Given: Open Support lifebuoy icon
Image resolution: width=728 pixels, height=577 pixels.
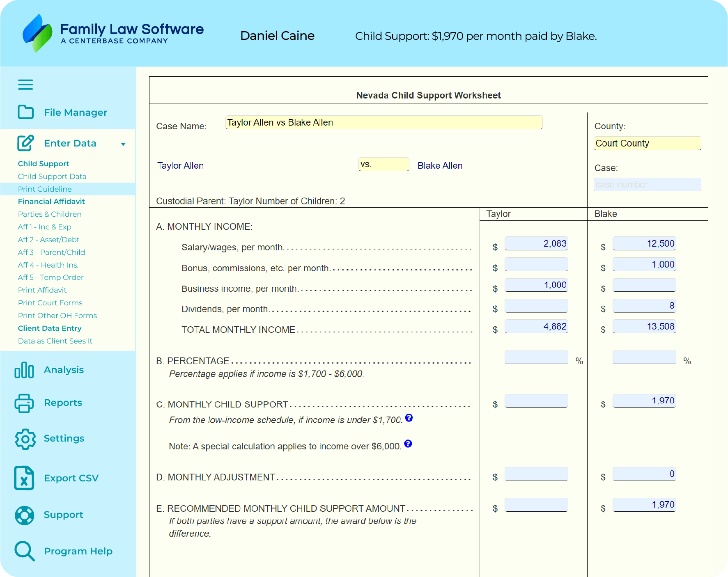Looking at the screenshot, I should tap(25, 515).
